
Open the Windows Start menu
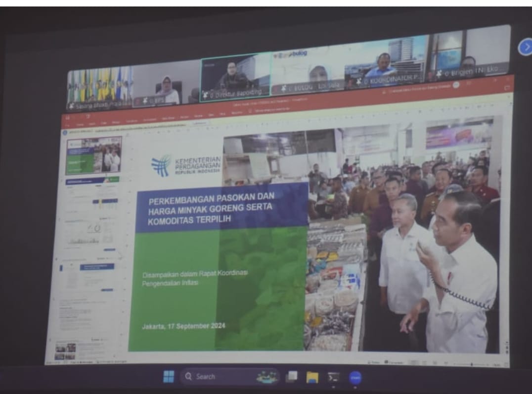[169, 377]
